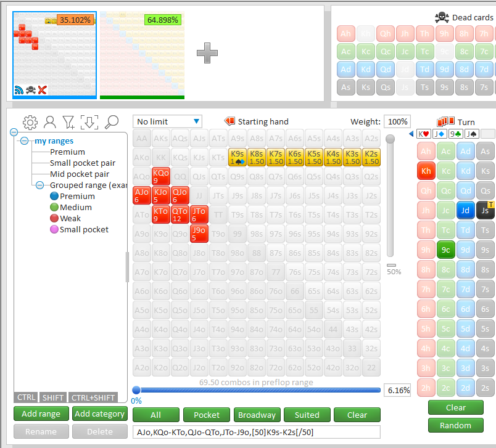Image resolution: width=496 pixels, height=448 pixels.
Task: Click the vertical weight slider handle
Action: pyautogui.click(x=391, y=140)
